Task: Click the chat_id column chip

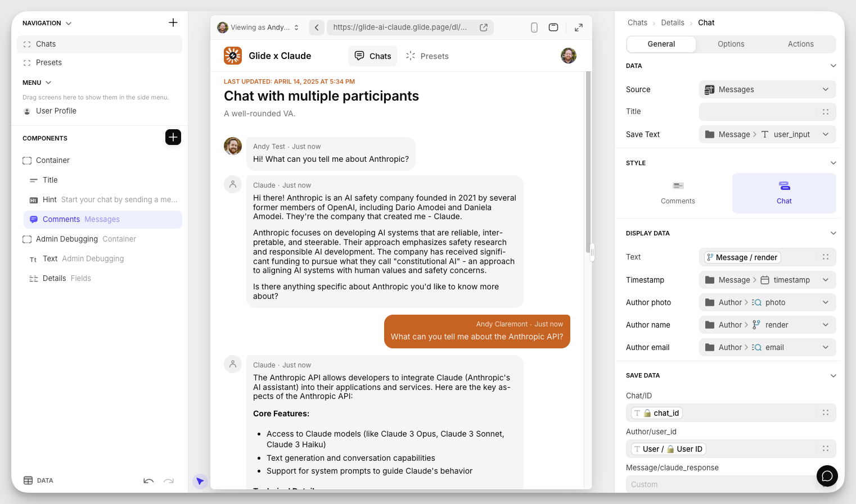Action: click(x=656, y=412)
